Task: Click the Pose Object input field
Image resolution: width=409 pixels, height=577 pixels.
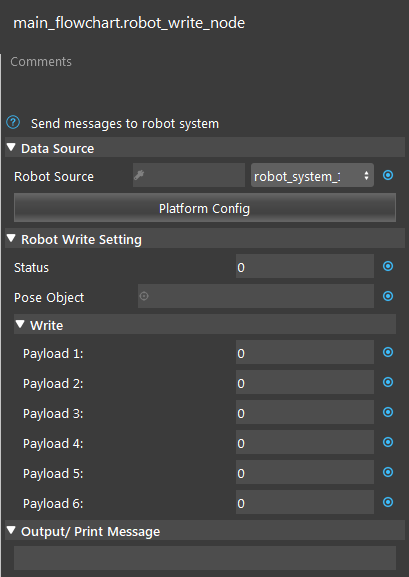Action: point(256,296)
